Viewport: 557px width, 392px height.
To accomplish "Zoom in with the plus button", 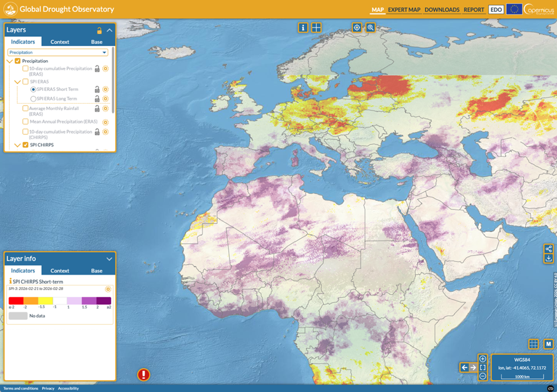I will (x=482, y=359).
